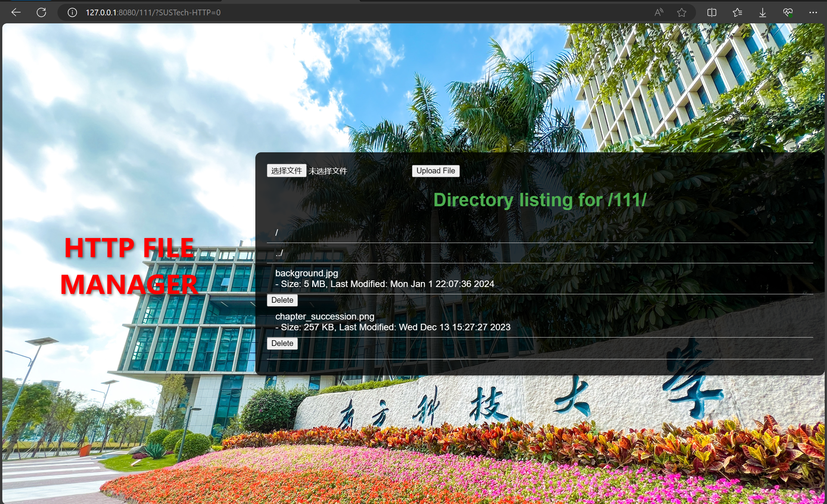Open split screen view icon

[712, 13]
